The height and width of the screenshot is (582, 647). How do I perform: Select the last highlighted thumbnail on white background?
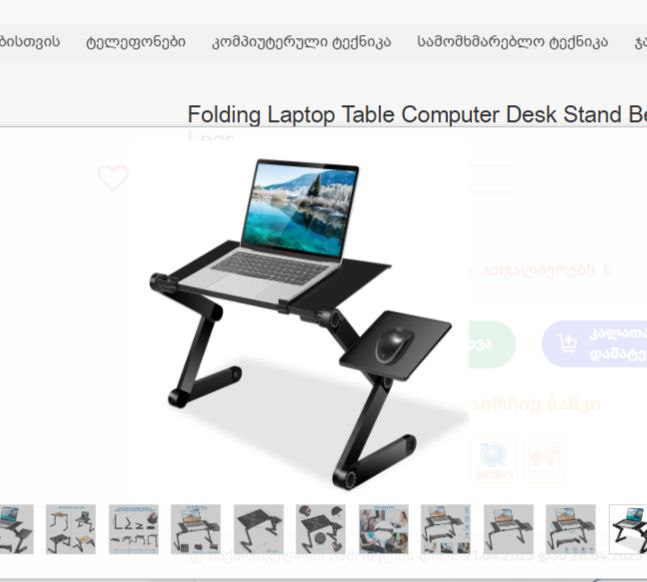[x=628, y=529]
